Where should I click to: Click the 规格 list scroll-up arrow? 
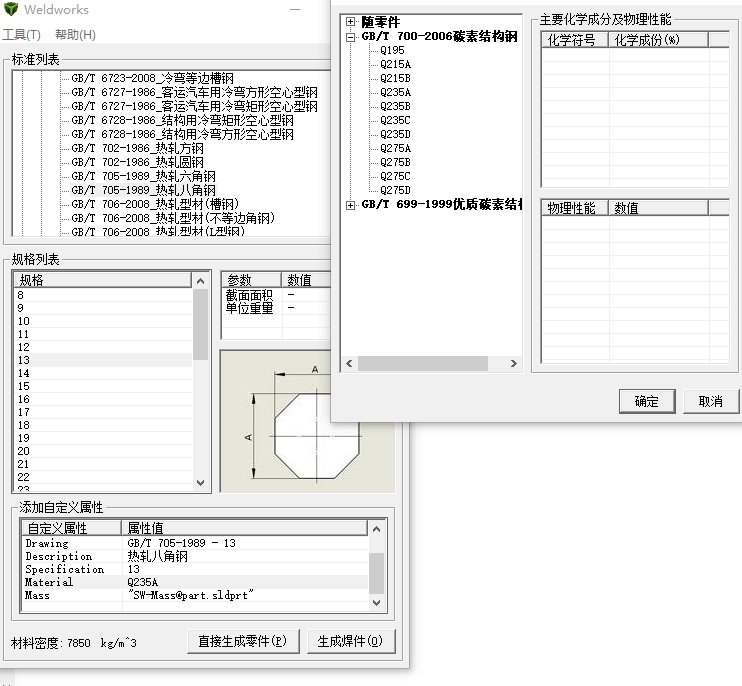[x=200, y=281]
